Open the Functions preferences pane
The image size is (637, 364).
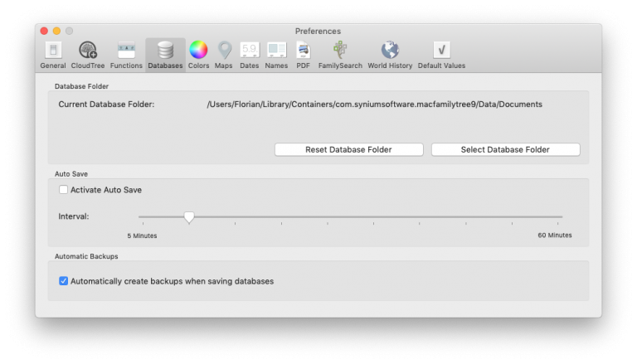(126, 56)
